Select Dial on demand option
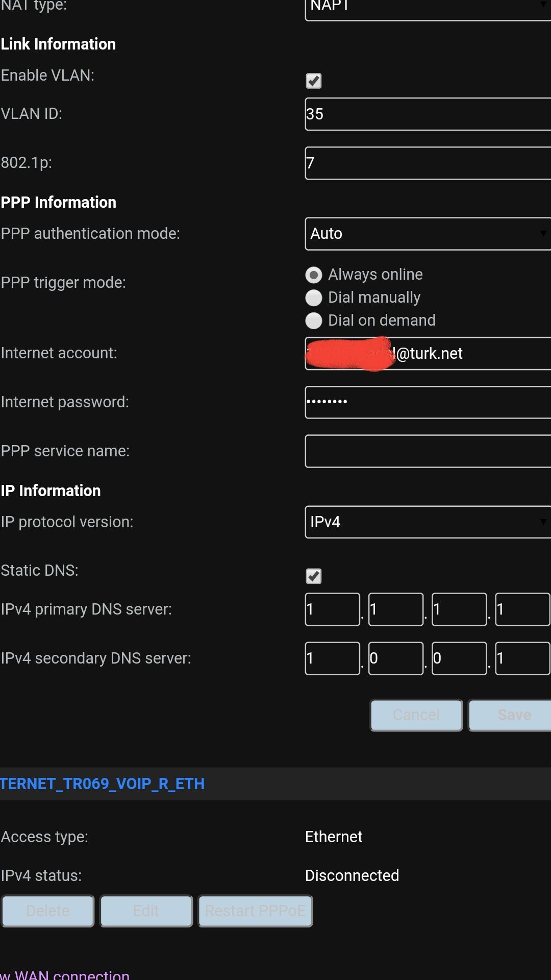This screenshot has width=551, height=980. 313,321
